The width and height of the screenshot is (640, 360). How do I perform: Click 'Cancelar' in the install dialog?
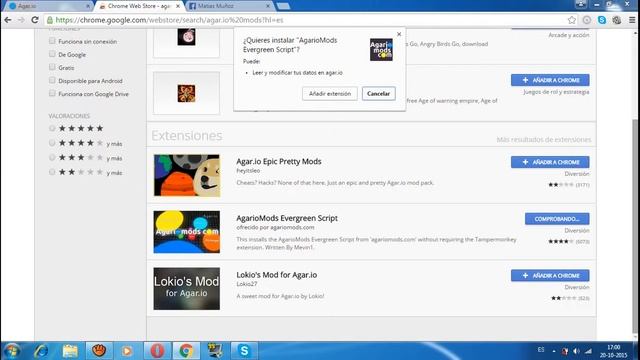point(378,93)
